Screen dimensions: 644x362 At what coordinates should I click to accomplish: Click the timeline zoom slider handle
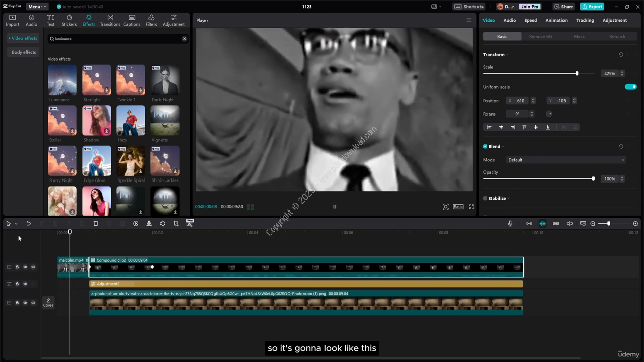point(608,224)
